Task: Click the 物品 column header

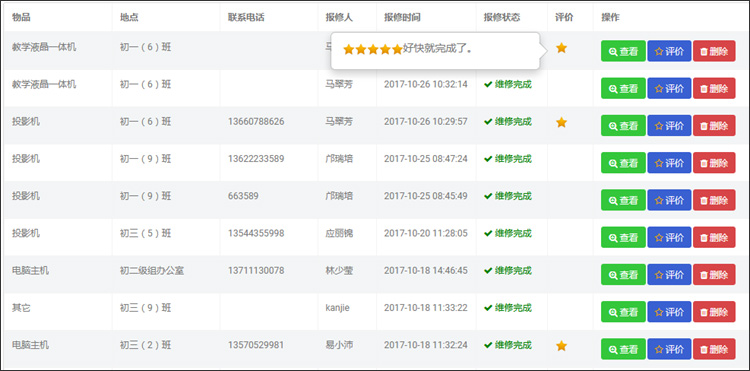Action: pos(21,18)
